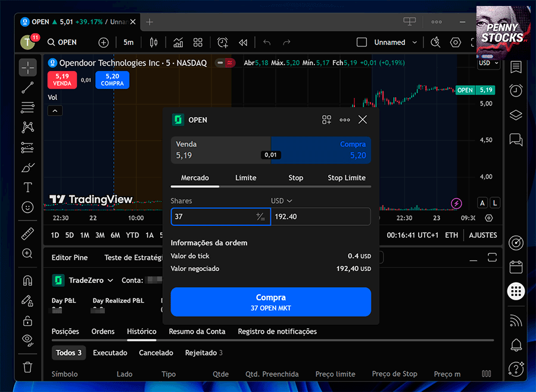Viewport: 536px width, 392px height.
Task: Open the watchlist panel
Action: coord(516,67)
